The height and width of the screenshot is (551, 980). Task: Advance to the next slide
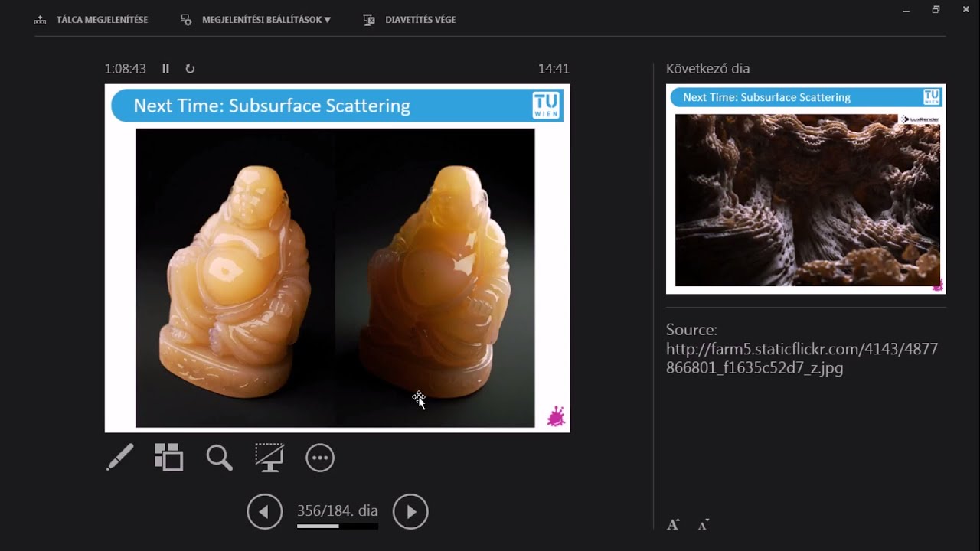click(x=410, y=511)
